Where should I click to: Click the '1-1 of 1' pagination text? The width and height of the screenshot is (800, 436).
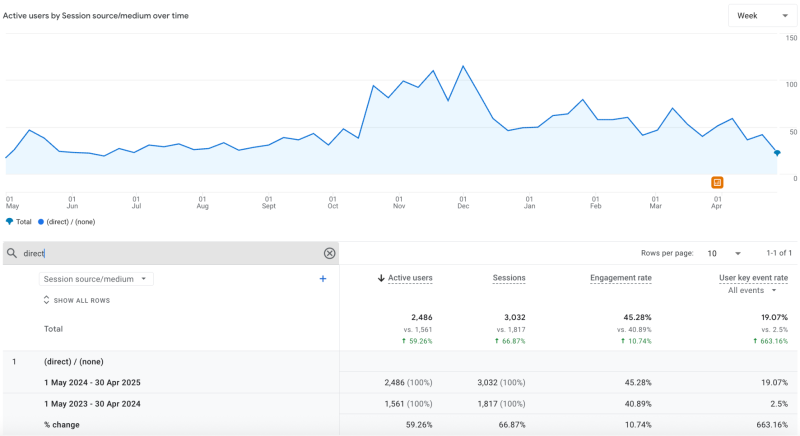point(779,253)
